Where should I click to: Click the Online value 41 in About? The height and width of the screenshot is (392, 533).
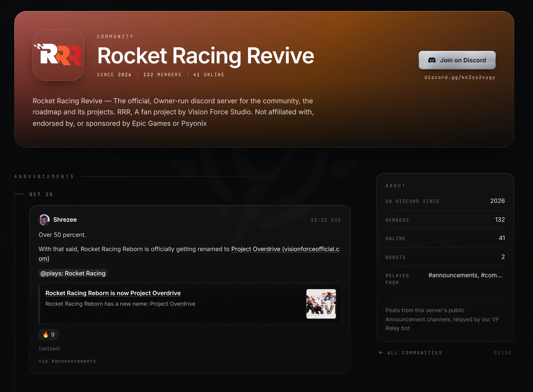[502, 238]
